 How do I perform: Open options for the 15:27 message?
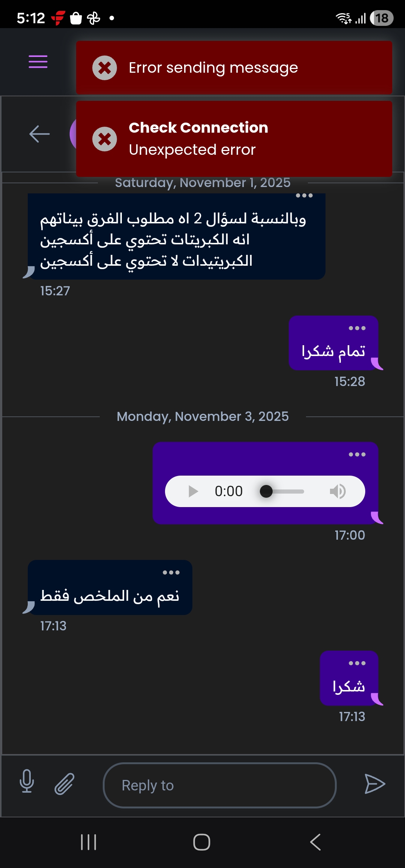(304, 196)
